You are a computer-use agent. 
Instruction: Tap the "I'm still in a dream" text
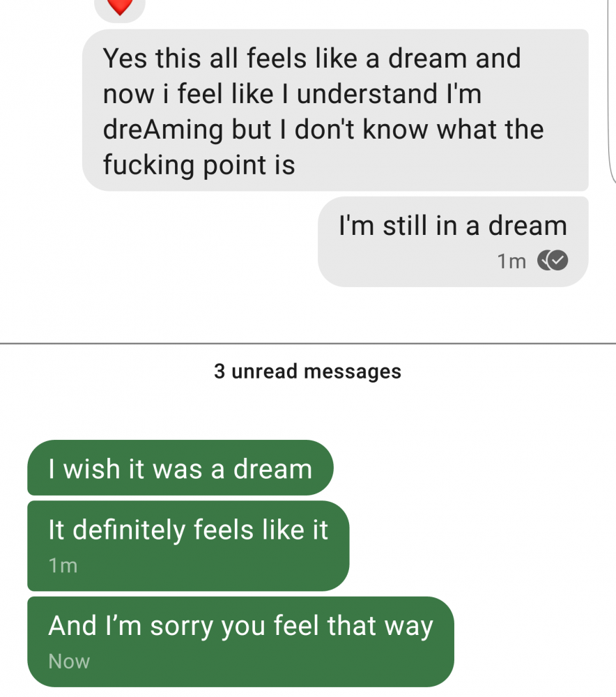tap(452, 226)
